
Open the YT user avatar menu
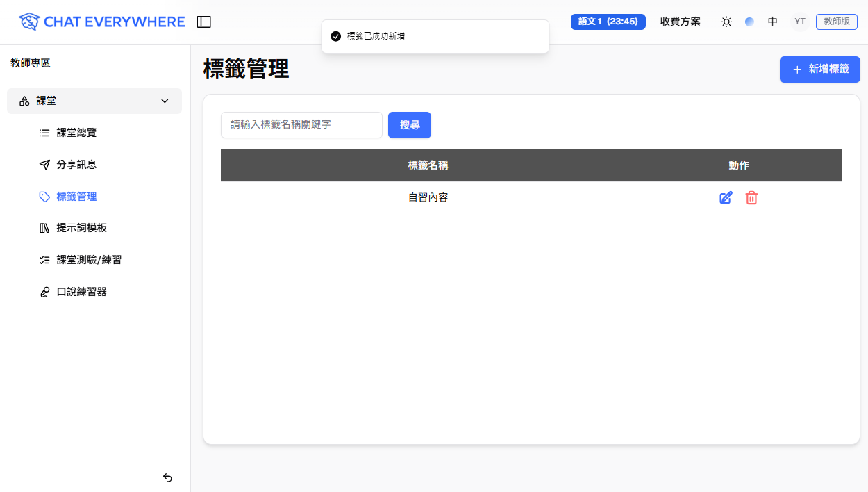[800, 22]
